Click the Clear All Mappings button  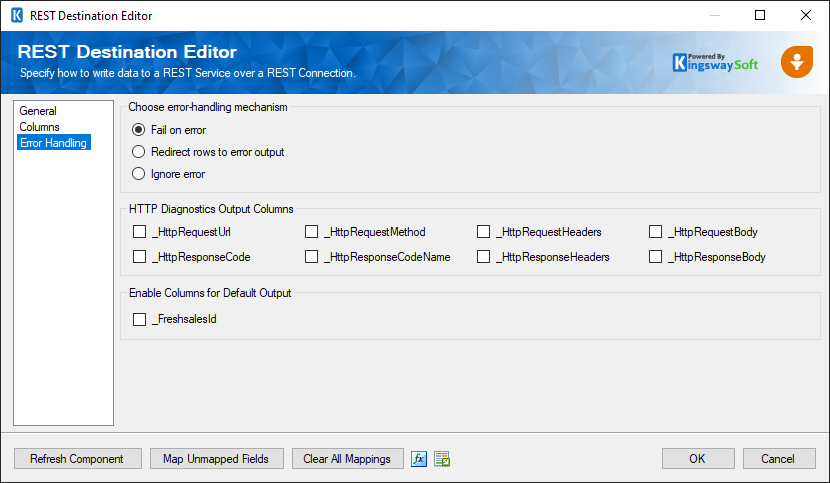click(x=347, y=459)
